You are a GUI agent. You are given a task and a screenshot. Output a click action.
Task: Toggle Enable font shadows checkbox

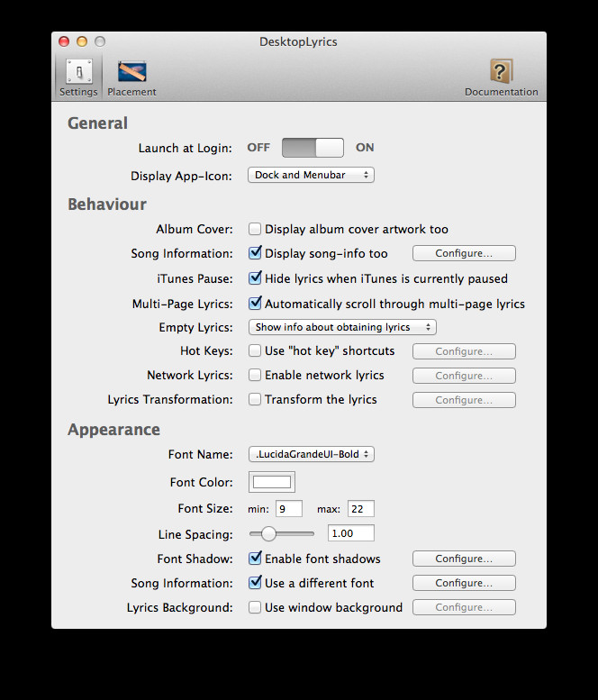[255, 559]
